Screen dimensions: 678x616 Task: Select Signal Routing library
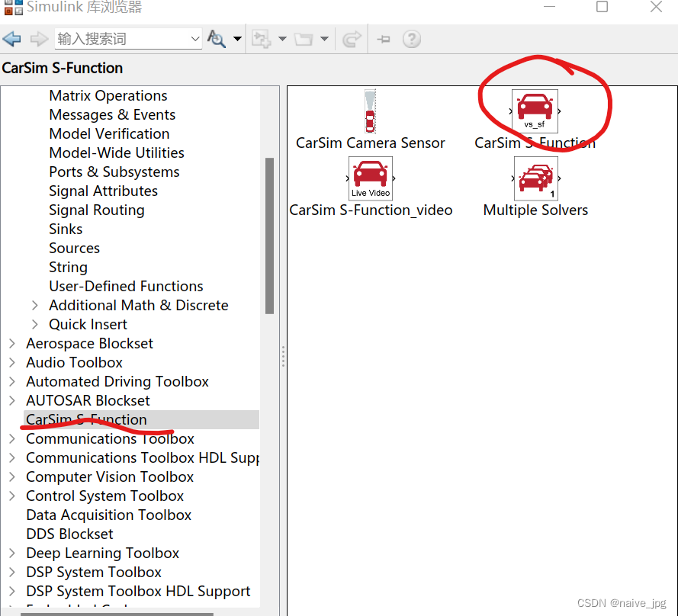pos(97,210)
